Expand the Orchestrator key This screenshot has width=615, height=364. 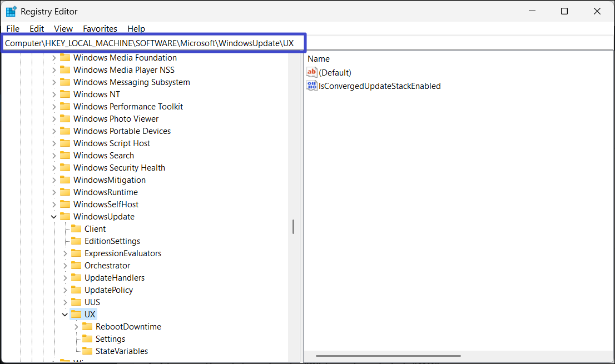pos(65,266)
